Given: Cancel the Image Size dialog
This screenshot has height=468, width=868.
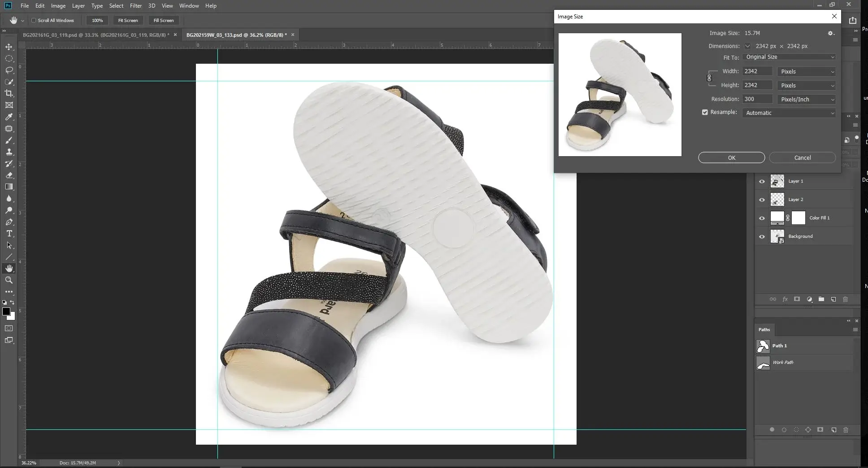Looking at the screenshot, I should click(x=802, y=157).
